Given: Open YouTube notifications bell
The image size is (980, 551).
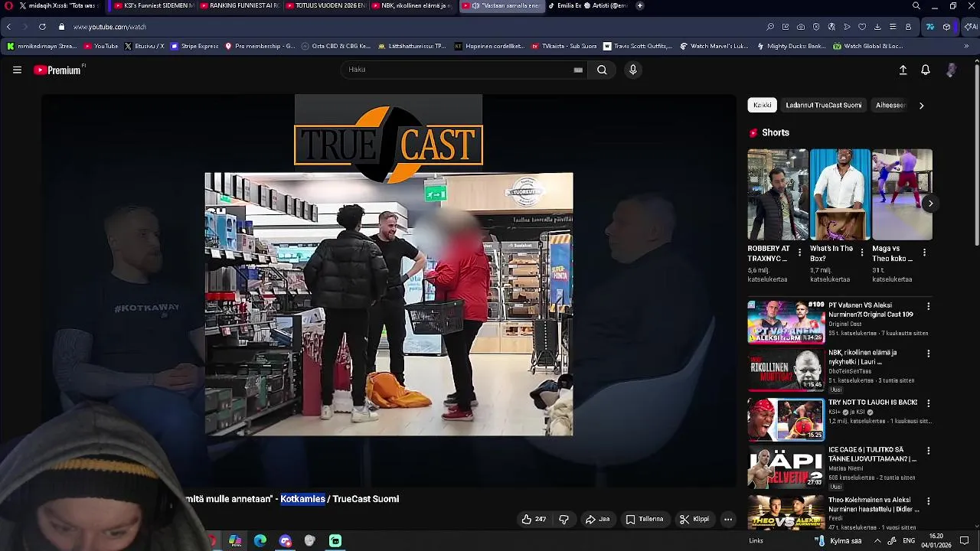Looking at the screenshot, I should coord(926,70).
